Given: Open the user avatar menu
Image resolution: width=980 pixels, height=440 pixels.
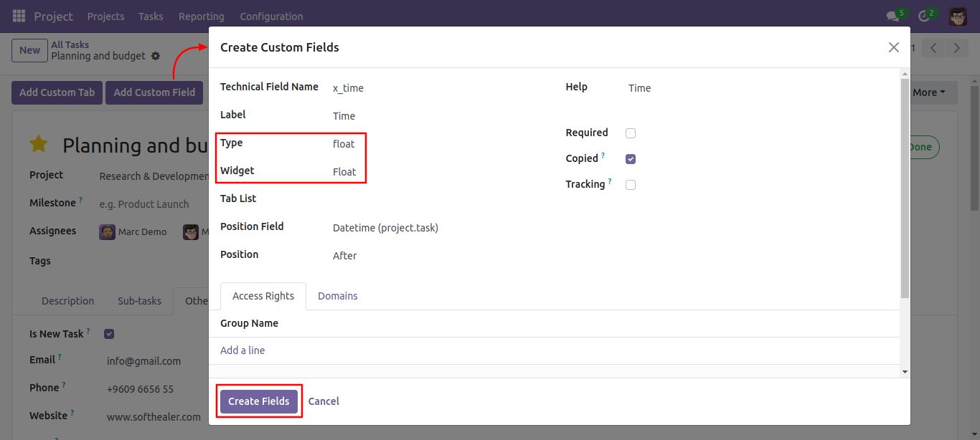Looking at the screenshot, I should [958, 16].
